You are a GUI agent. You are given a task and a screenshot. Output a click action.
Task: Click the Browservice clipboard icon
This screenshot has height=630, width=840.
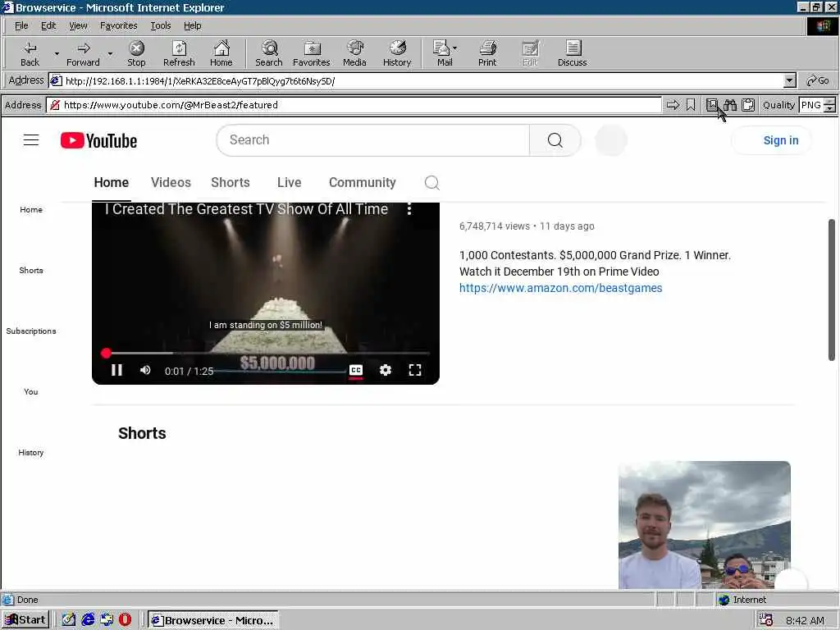[x=748, y=105]
